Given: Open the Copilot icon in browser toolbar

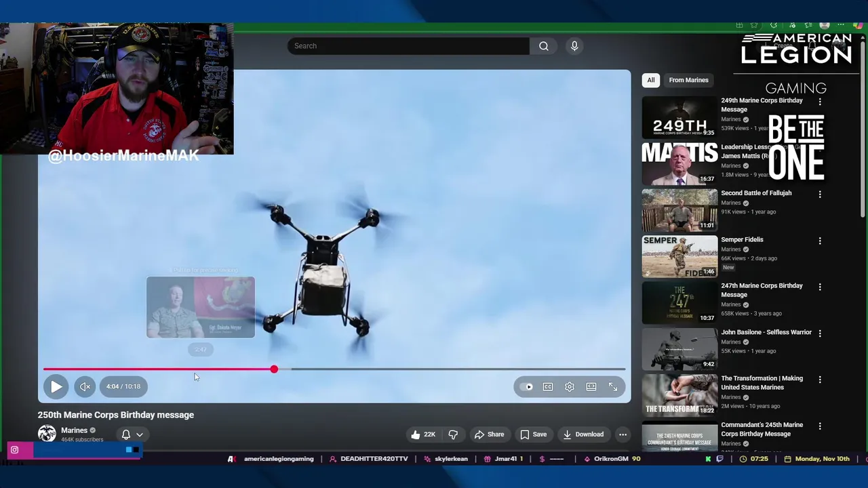Looking at the screenshot, I should click(858, 26).
